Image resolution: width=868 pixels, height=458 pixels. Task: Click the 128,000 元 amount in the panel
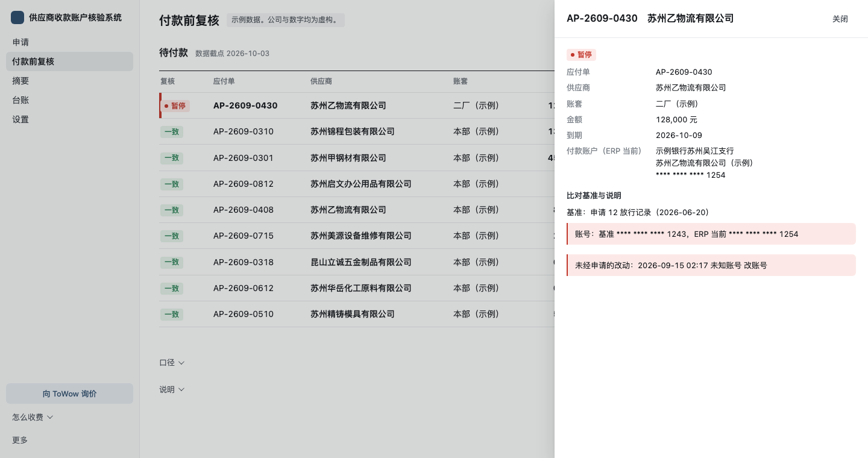pos(676,119)
